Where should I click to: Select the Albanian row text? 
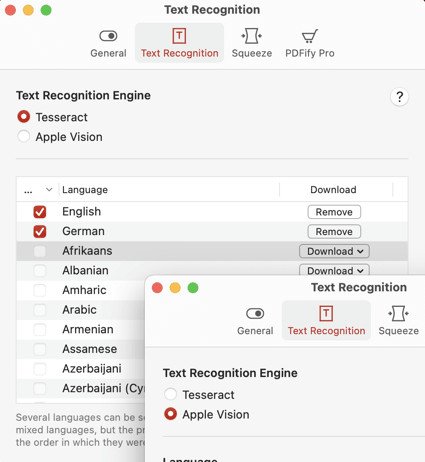85,271
